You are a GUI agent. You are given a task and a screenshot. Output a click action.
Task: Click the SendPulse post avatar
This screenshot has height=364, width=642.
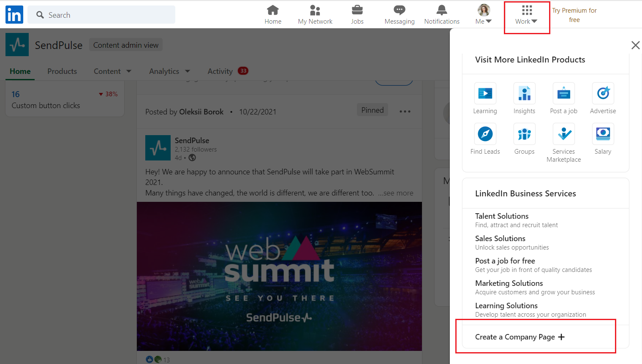tap(158, 148)
